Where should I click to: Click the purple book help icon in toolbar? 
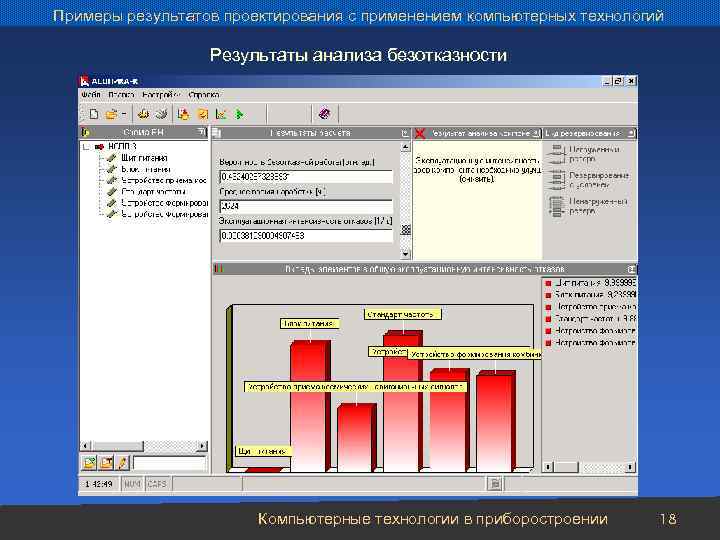point(325,113)
